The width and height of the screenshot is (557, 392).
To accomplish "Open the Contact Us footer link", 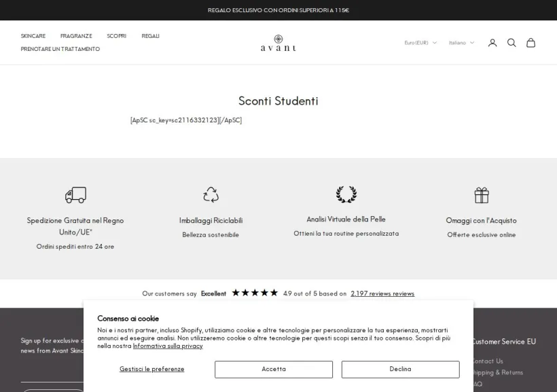I will [x=488, y=361].
